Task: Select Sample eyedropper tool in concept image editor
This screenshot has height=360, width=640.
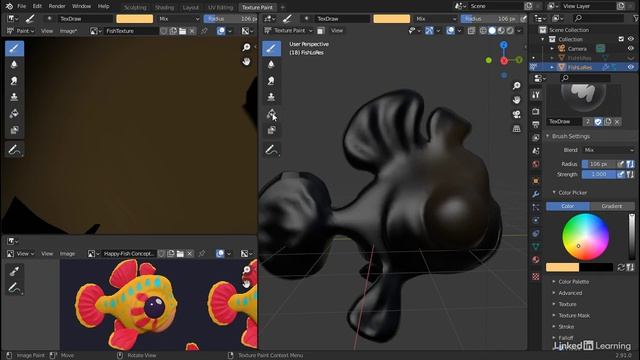Action: click(14, 271)
